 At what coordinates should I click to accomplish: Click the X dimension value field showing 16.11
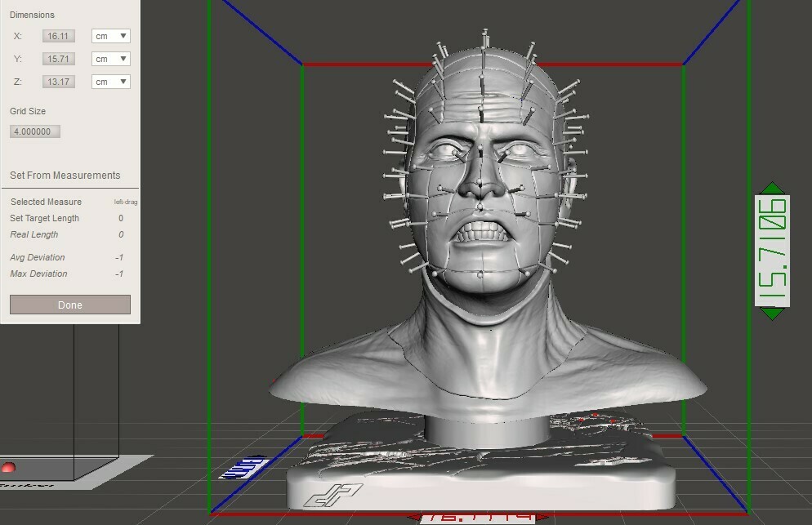(x=57, y=35)
